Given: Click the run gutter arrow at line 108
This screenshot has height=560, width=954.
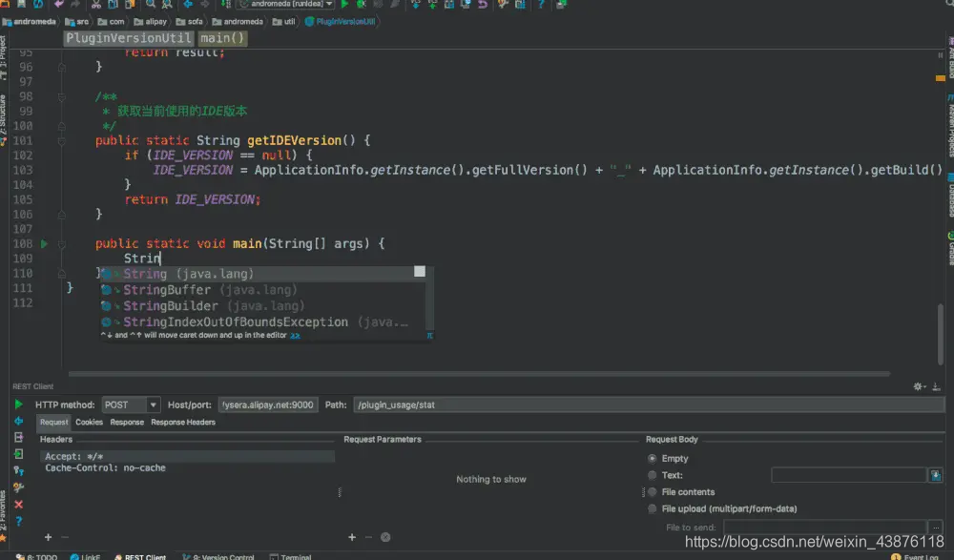Looking at the screenshot, I should 44,243.
